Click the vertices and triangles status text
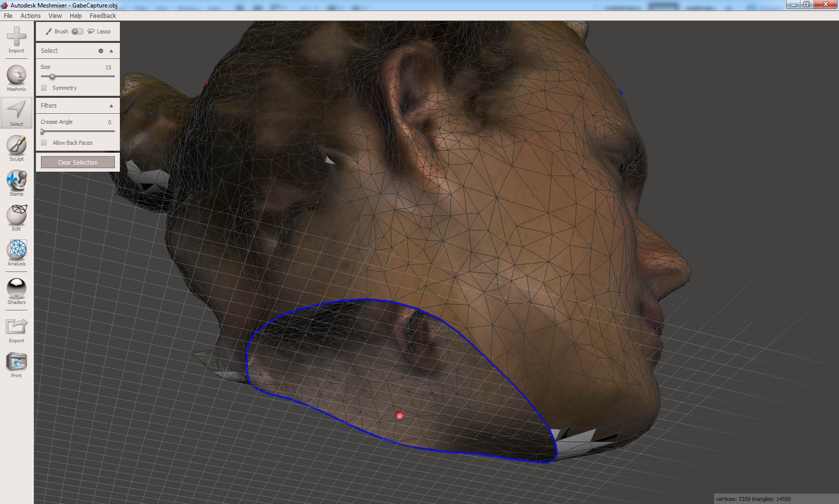The image size is (839, 504). point(753,499)
